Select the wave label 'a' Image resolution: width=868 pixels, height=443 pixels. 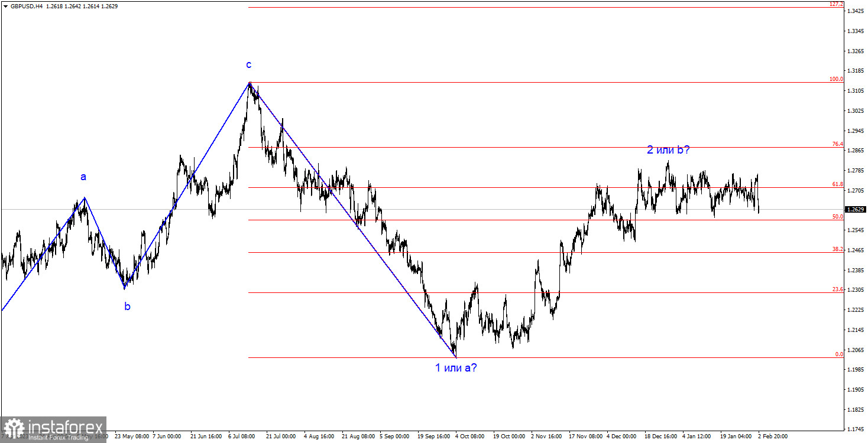(x=83, y=177)
